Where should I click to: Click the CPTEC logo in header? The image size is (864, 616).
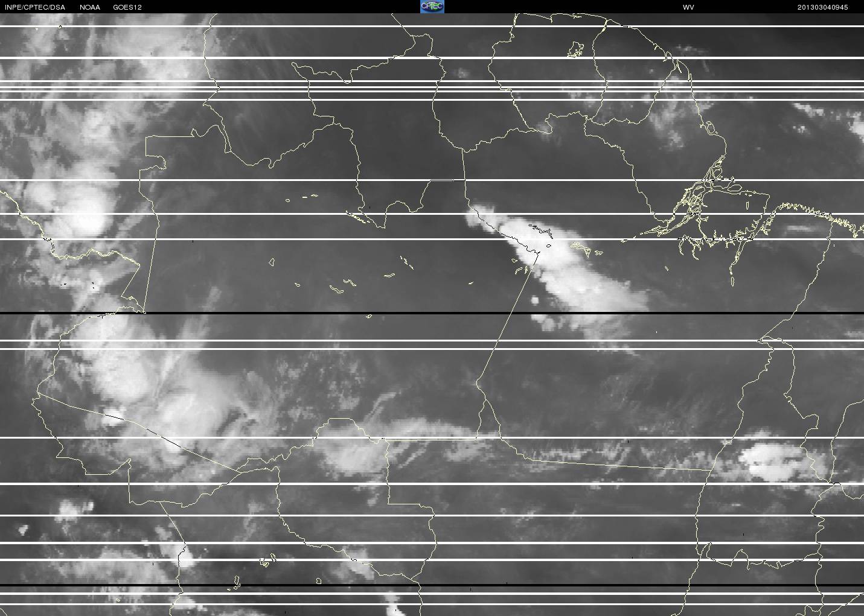(x=432, y=7)
